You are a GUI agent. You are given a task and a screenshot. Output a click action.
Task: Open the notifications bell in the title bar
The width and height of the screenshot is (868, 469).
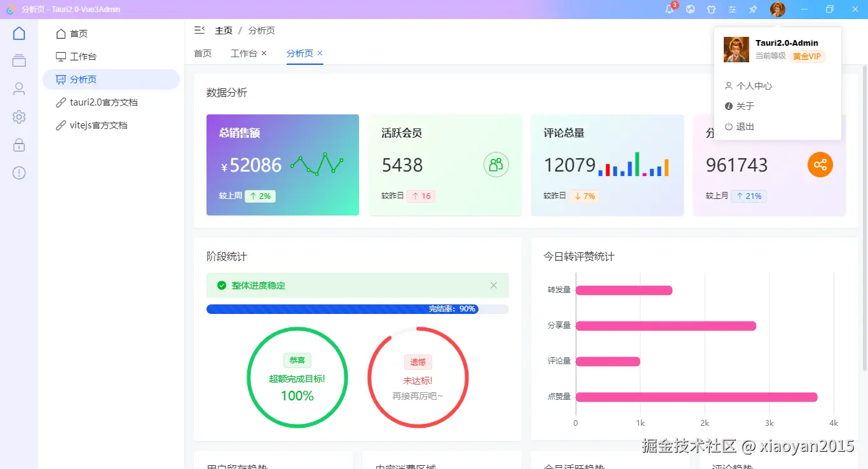(669, 10)
